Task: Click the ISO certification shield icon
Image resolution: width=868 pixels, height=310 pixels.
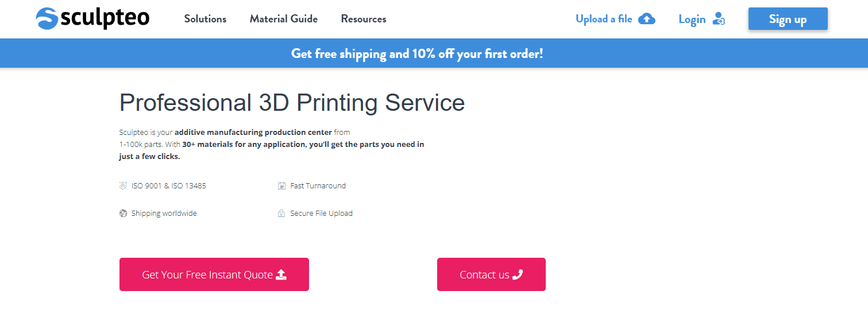Action: click(x=123, y=185)
